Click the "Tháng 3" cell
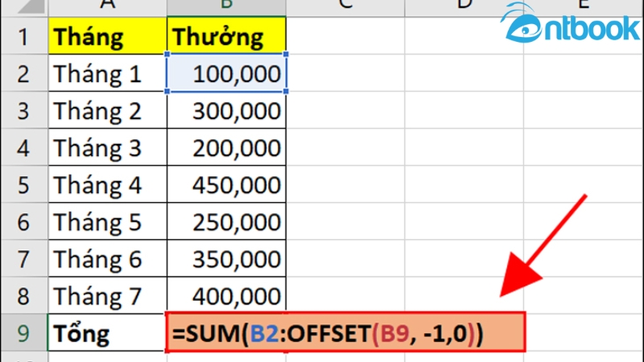Viewport: 644px width, 362px height. pyautogui.click(x=106, y=148)
